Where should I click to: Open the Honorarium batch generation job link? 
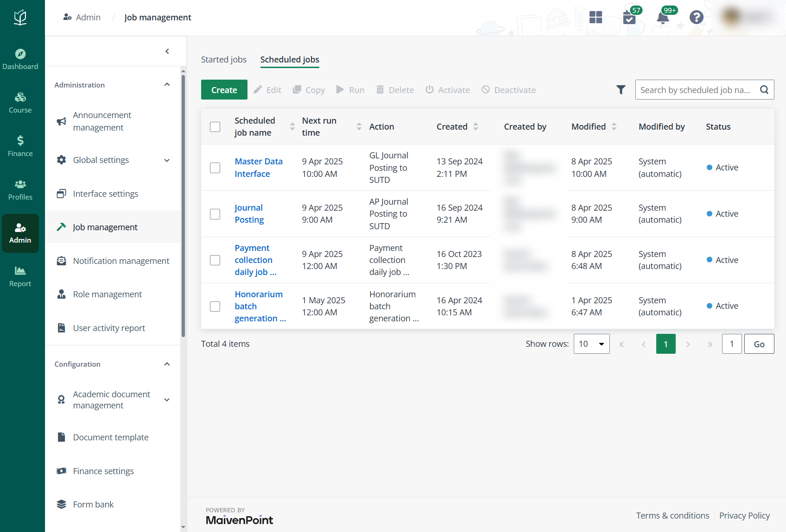[x=260, y=306]
